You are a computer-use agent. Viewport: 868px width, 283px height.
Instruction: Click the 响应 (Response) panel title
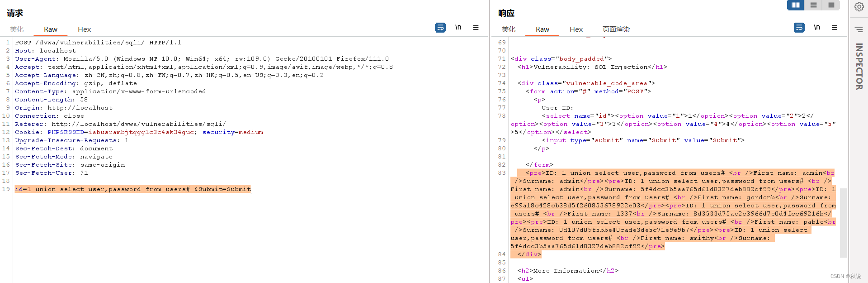pyautogui.click(x=506, y=13)
